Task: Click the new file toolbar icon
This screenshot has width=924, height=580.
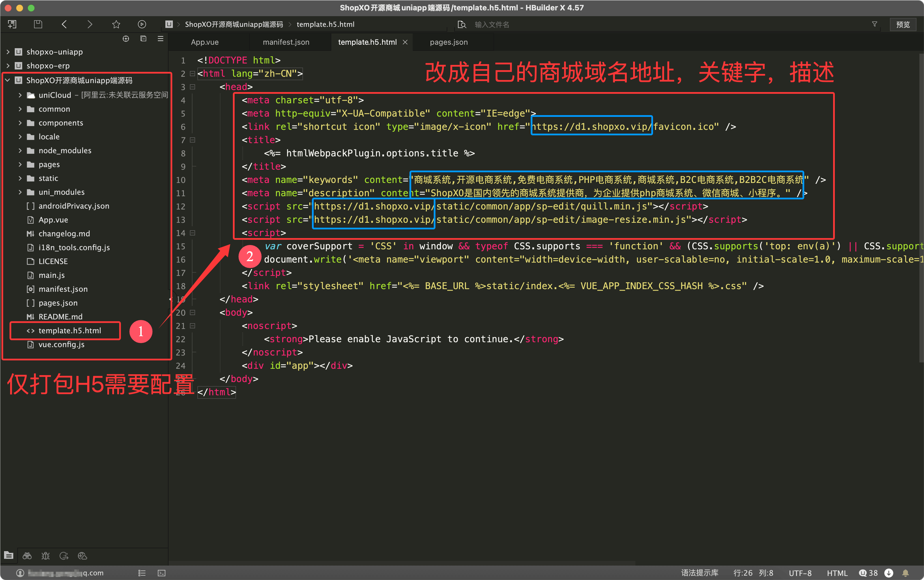Action: (12, 24)
